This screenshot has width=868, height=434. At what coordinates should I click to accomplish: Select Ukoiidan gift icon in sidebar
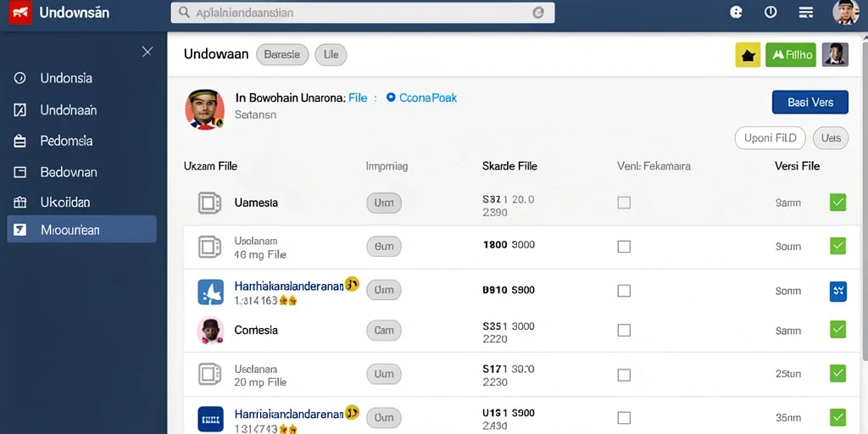[20, 202]
